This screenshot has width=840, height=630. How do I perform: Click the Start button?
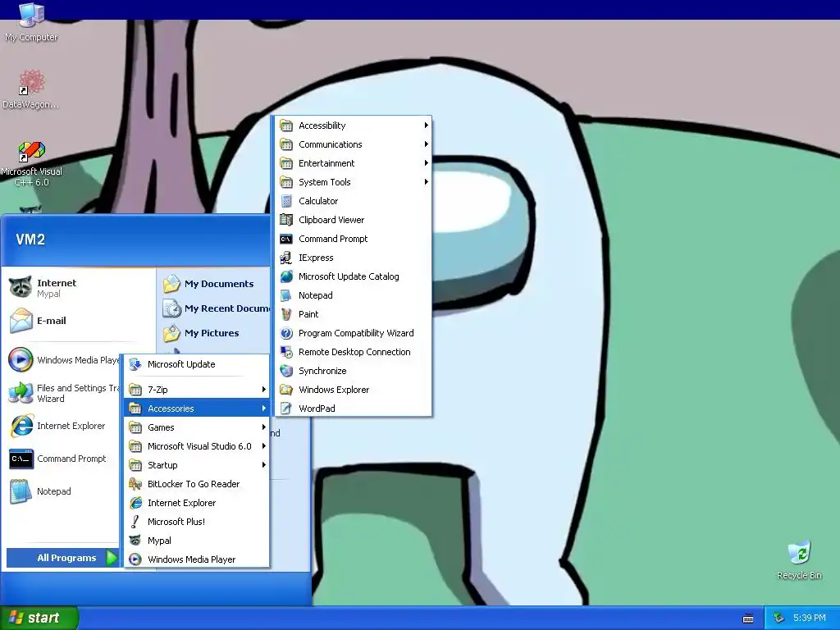(x=39, y=618)
